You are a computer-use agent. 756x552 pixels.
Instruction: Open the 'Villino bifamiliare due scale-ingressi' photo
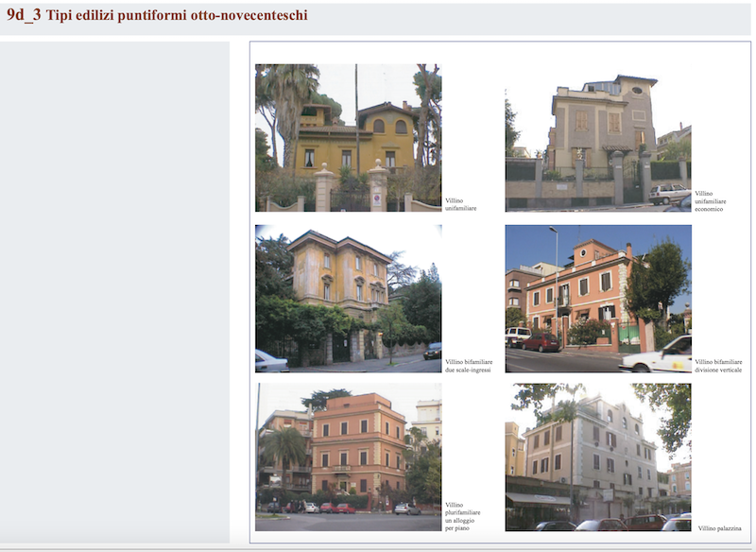pyautogui.click(x=348, y=299)
